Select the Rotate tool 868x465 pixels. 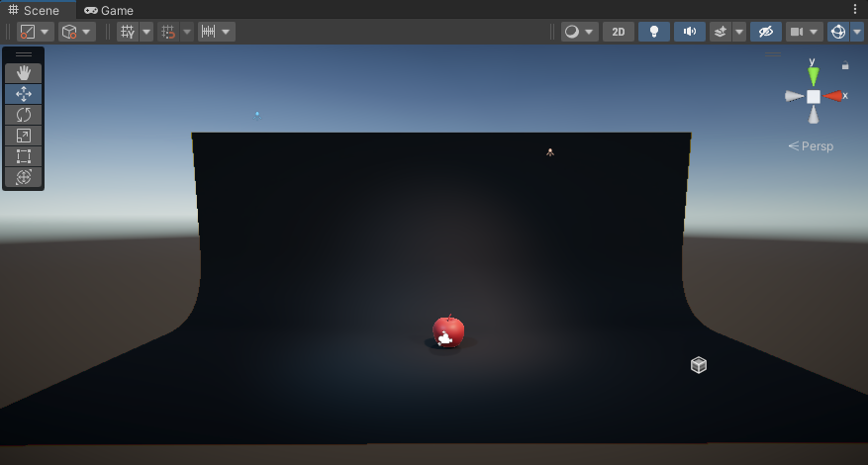point(24,115)
